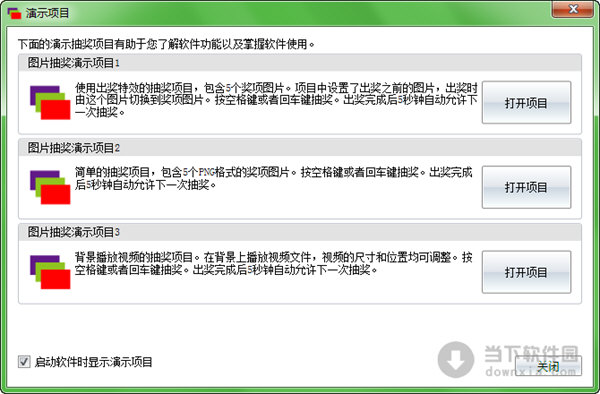
Task: Click description starting 使用出奖特效的抽奖项目
Action: pyautogui.click(x=276, y=100)
